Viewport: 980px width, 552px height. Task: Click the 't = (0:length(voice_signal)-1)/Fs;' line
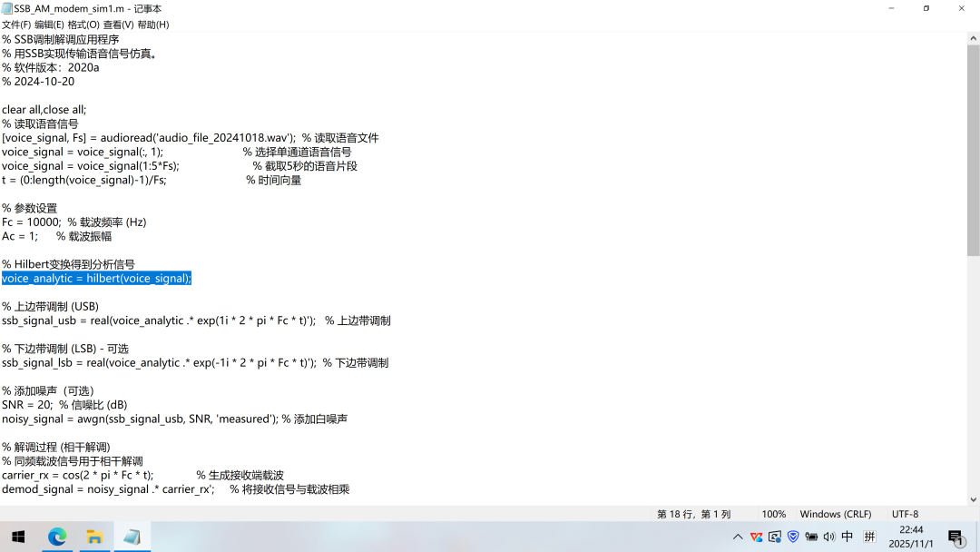point(152,180)
